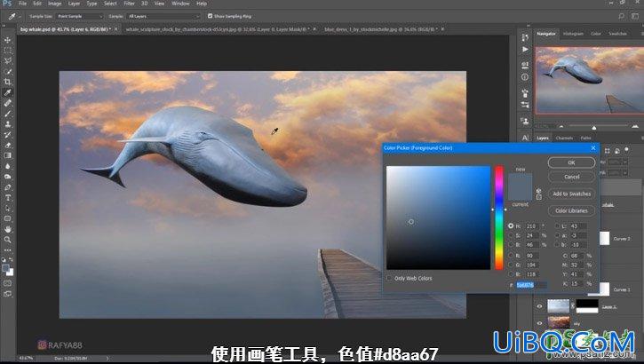This screenshot has width=644, height=364.
Task: Select the Eraser tool
Action: [7, 146]
